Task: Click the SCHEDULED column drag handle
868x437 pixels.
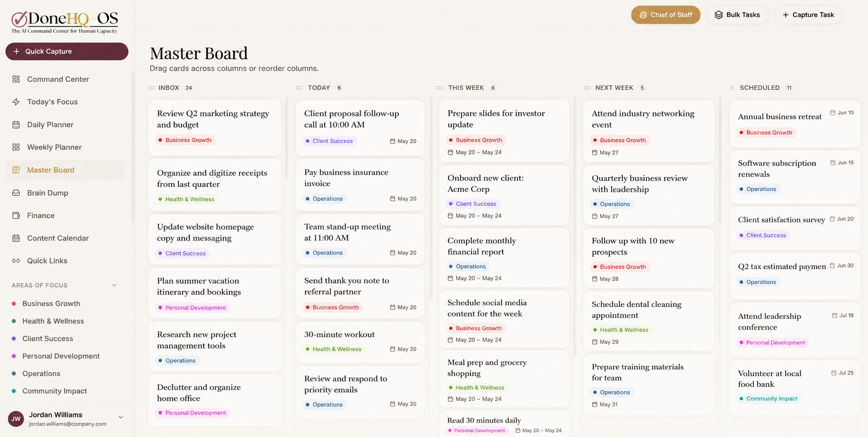Action: pos(731,88)
